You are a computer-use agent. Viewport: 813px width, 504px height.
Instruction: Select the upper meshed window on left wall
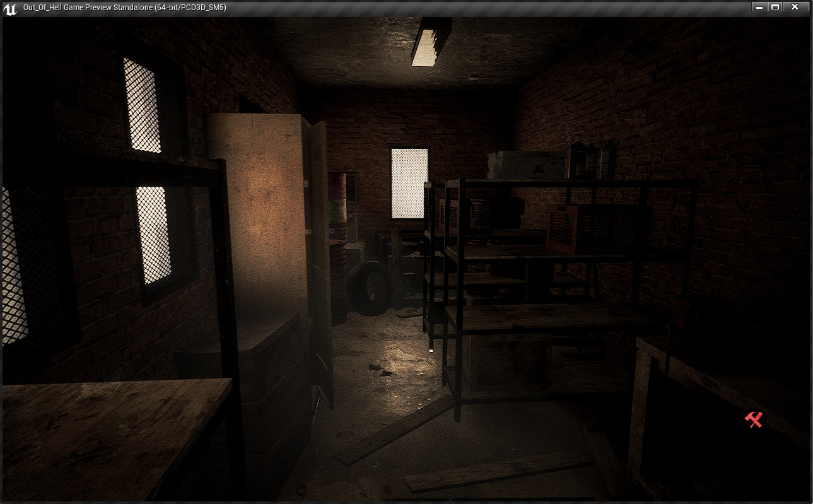point(142,105)
